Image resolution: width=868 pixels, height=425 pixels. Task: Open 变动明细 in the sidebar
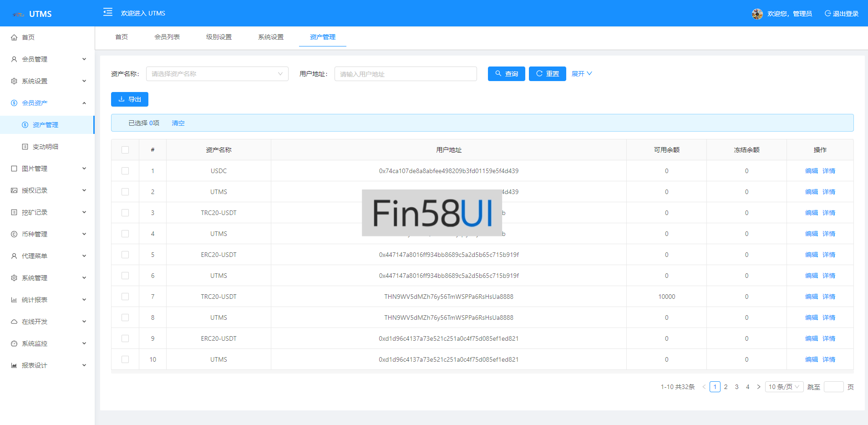point(46,147)
